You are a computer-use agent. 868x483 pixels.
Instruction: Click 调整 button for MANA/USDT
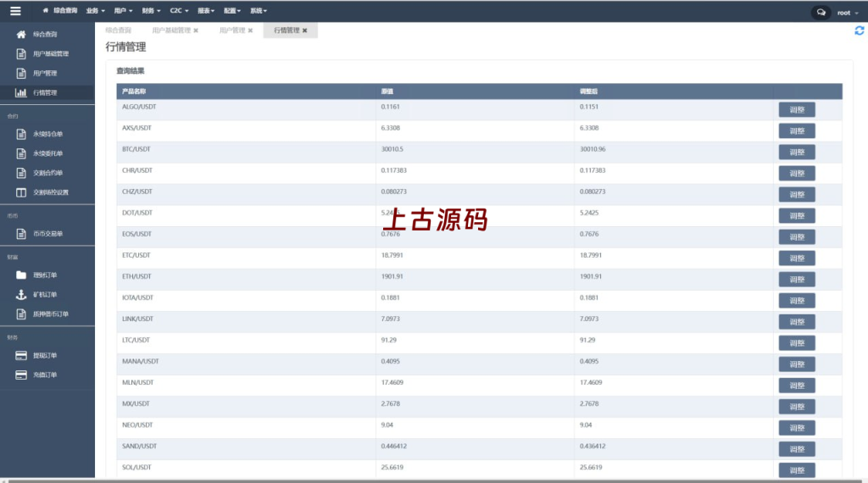tap(797, 364)
